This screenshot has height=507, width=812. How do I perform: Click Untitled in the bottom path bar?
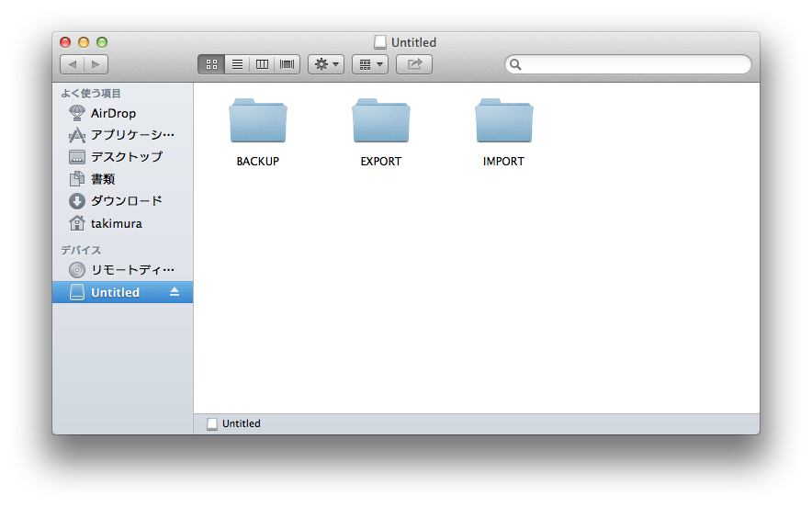(242, 423)
